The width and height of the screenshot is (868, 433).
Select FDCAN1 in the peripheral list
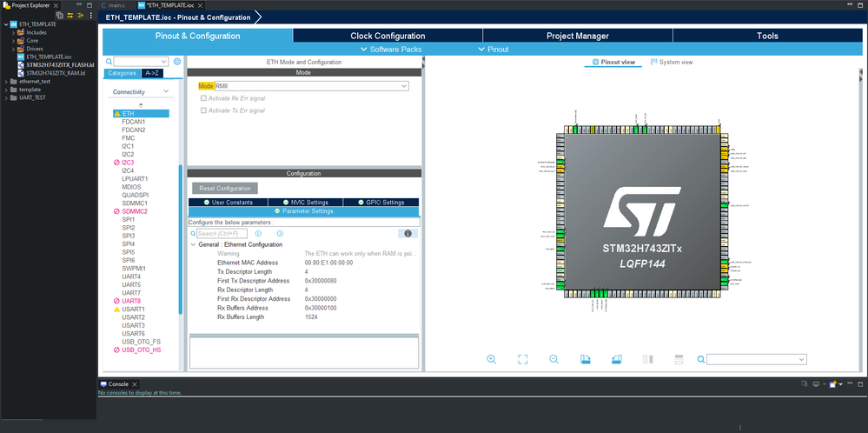(134, 121)
